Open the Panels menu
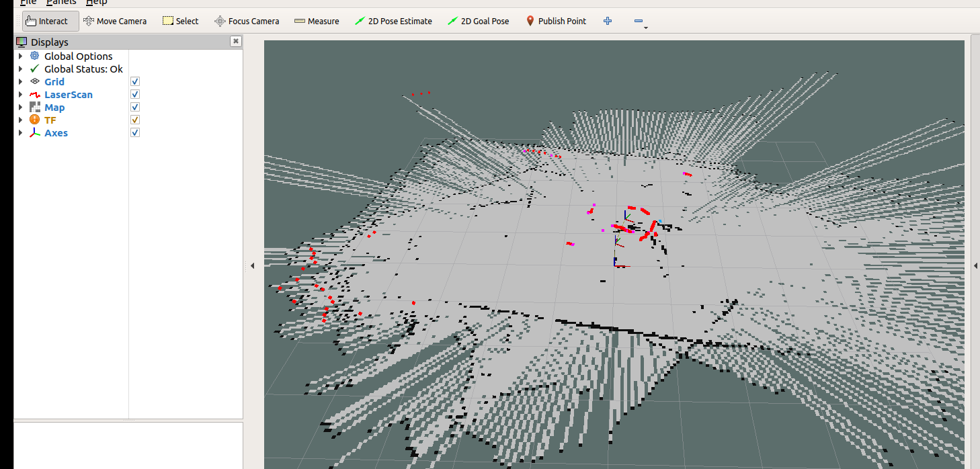 pos(61,3)
